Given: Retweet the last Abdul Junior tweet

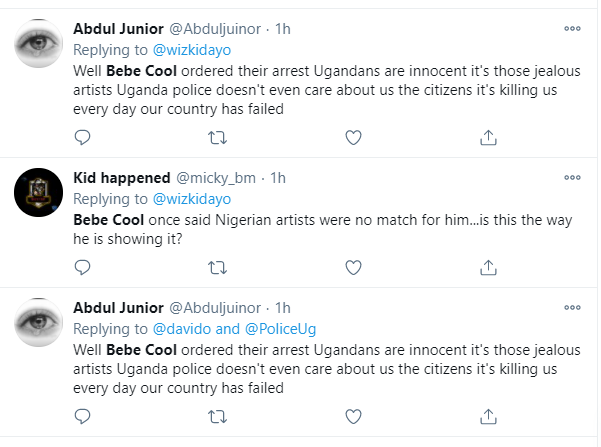Looking at the screenshot, I should tap(217, 415).
